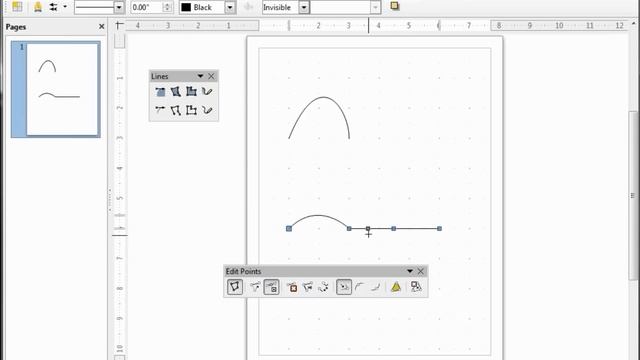Select the unfilled Polygon 45° tool

tap(191, 110)
